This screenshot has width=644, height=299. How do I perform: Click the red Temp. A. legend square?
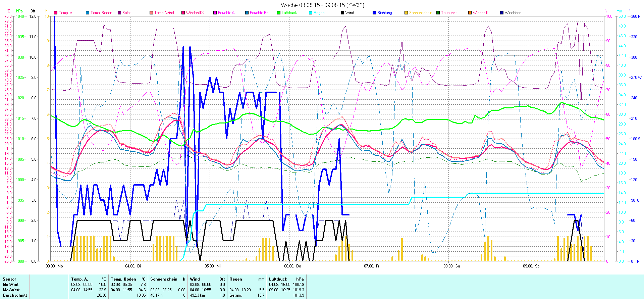[x=56, y=13]
